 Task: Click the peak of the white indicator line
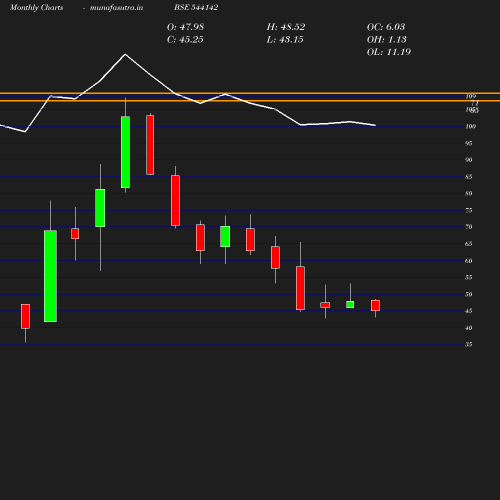pos(125,54)
